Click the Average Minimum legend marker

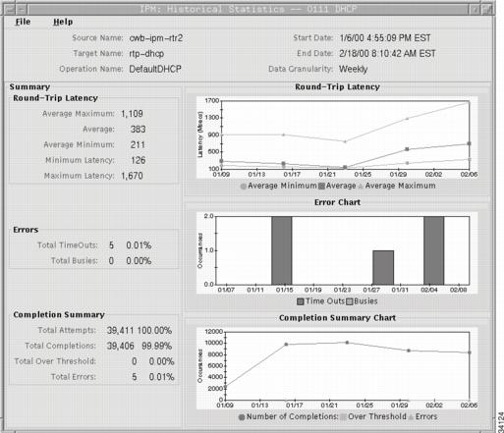[x=244, y=187]
